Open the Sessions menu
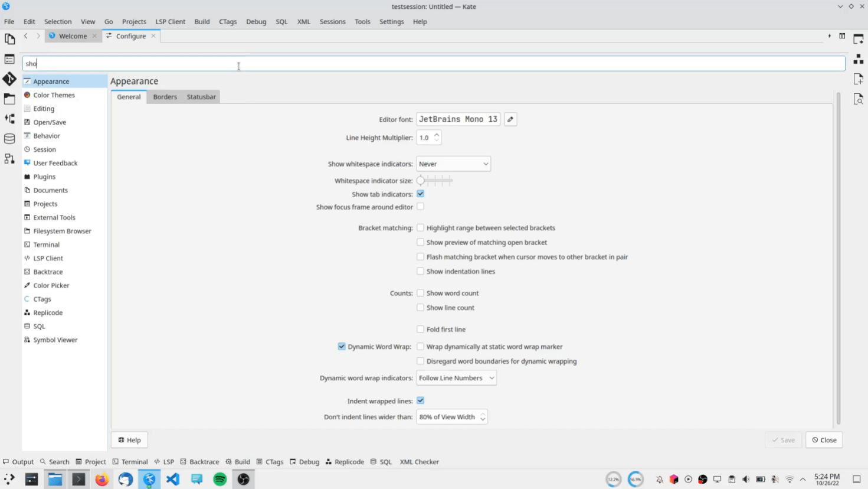868x489 pixels. coord(332,21)
